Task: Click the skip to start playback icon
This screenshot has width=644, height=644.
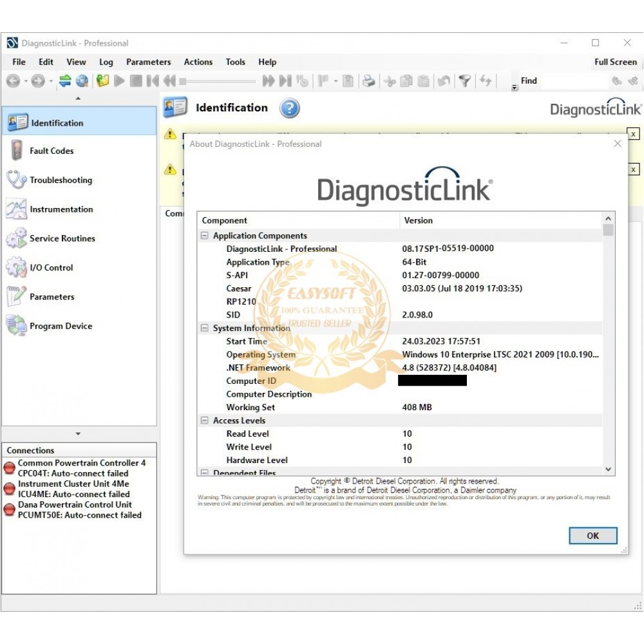Action: pyautogui.click(x=153, y=81)
